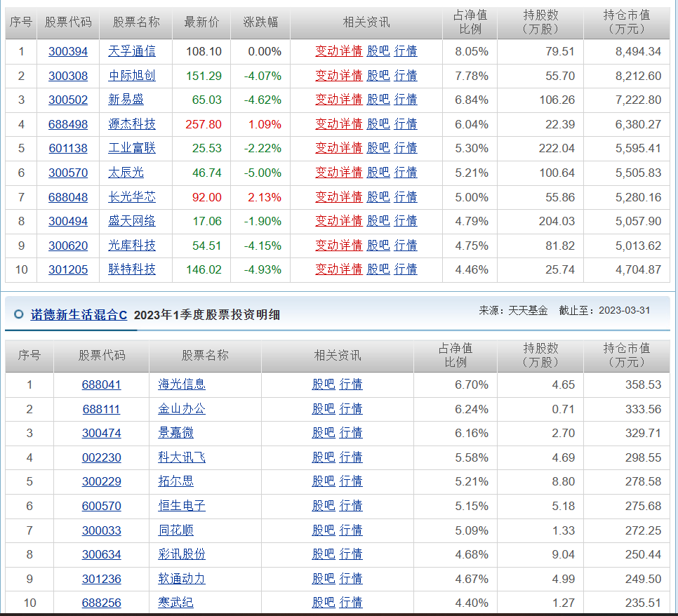The width and height of the screenshot is (678, 616).
Task: Open stock code 688498 link
Action: coord(68,124)
